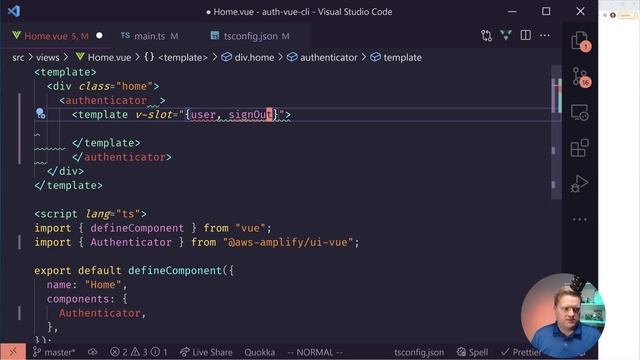The width and height of the screenshot is (640, 360).
Task: Switch to the main.ts tab
Action: coord(150,36)
